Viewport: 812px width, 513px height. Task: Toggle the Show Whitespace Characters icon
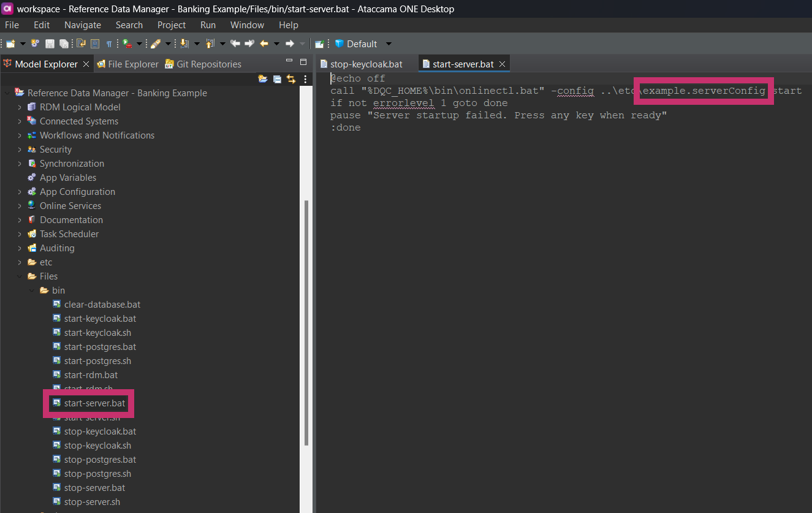[x=109, y=44]
